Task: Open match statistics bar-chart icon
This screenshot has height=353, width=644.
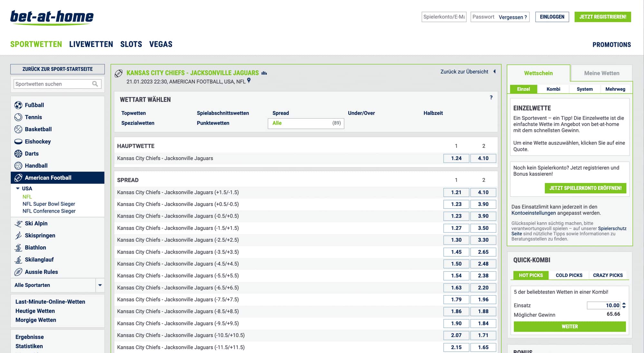Action: 264,73
